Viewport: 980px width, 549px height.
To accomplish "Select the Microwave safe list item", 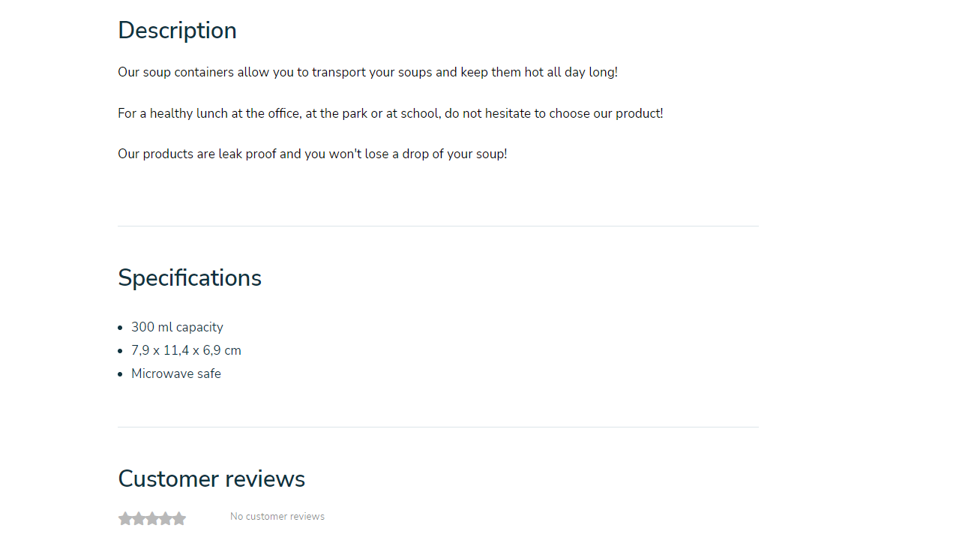I will click(x=176, y=373).
